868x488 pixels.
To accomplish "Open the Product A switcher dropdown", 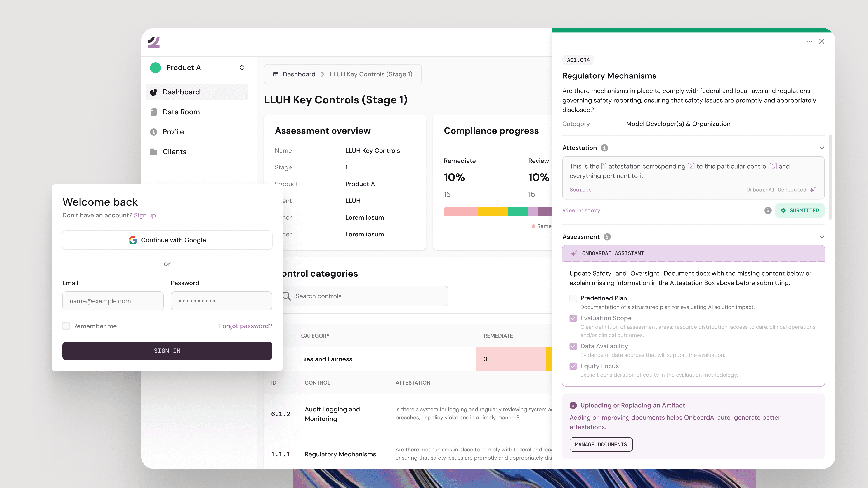I will (242, 68).
